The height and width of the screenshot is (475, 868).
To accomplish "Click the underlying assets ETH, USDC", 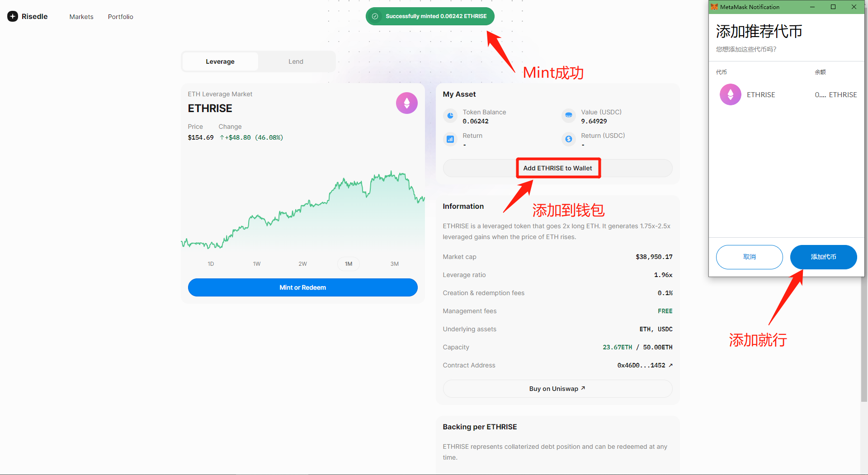I will click(656, 329).
